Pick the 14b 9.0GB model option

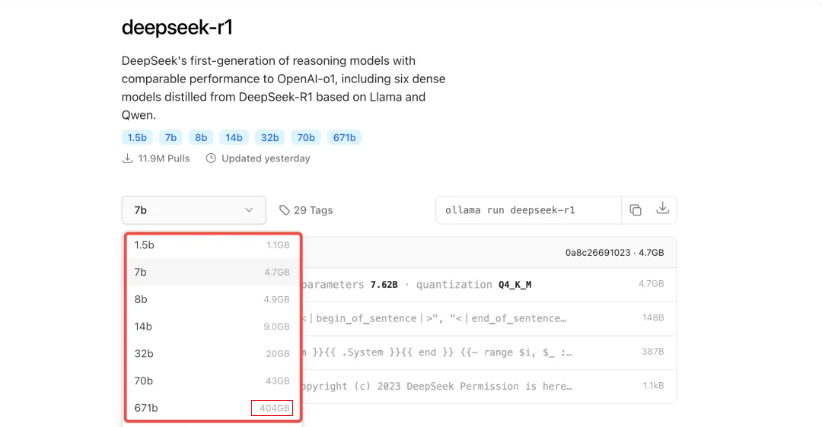pyautogui.click(x=212, y=326)
